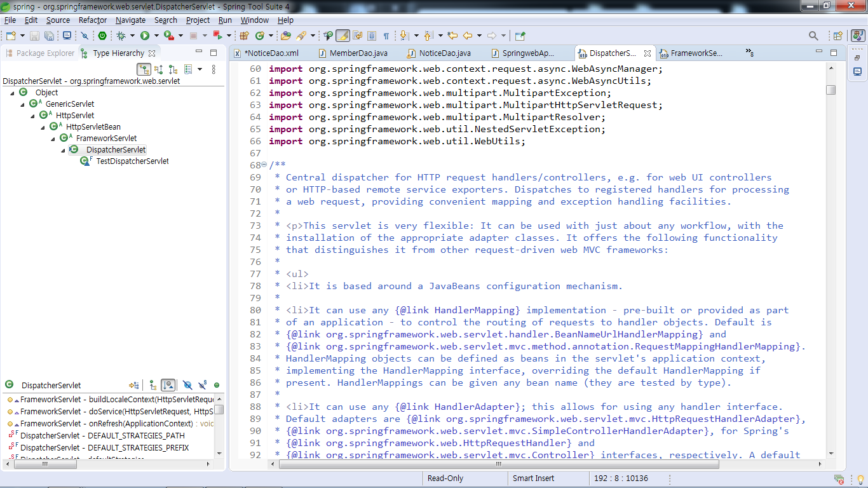The image size is (868, 488).
Task: Click the Search flashlight toolbar icon
Action: 301,36
